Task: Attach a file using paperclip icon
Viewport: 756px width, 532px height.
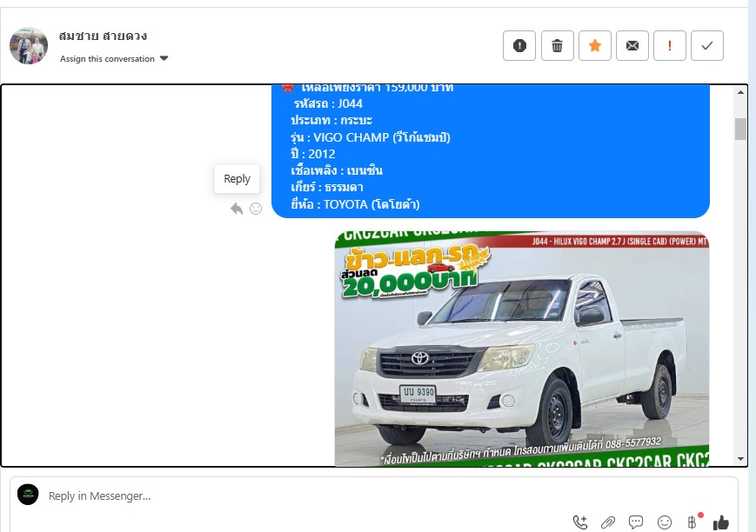Action: (608, 522)
